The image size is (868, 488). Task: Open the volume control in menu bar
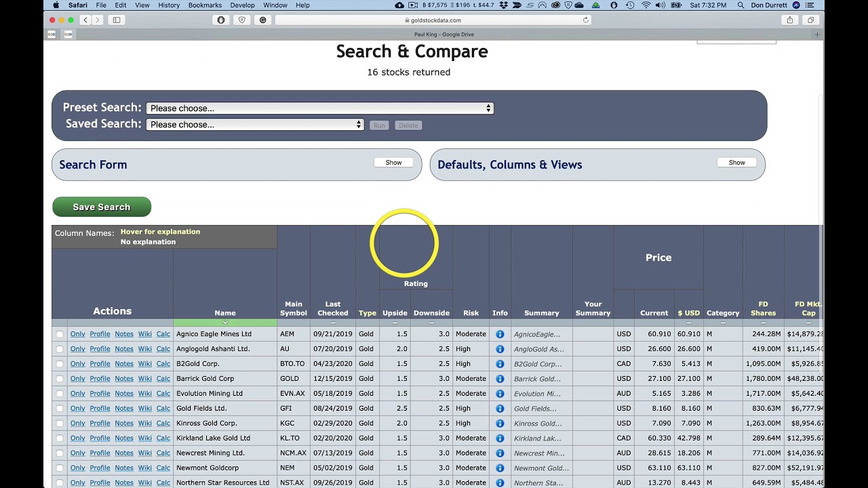[660, 5]
